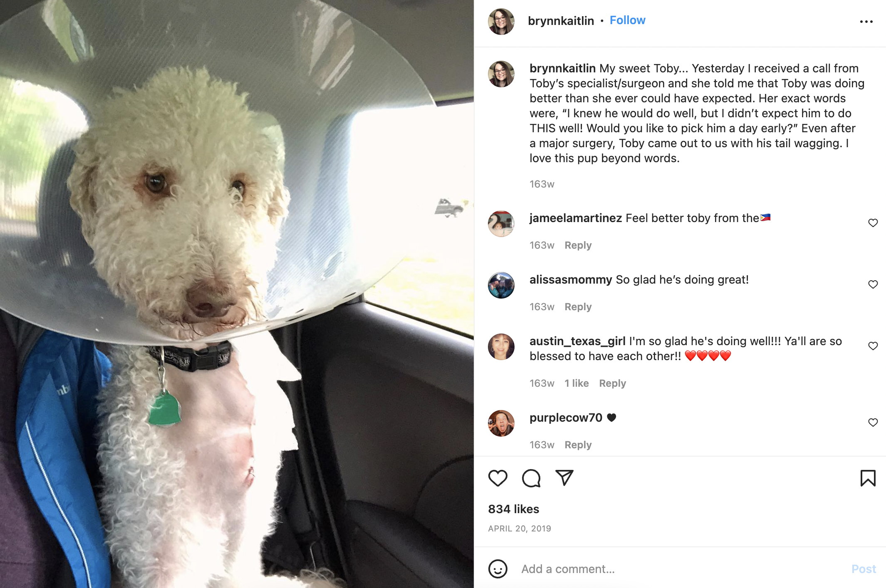Open emoji picker in comment box
The image size is (886, 588).
pyautogui.click(x=498, y=569)
